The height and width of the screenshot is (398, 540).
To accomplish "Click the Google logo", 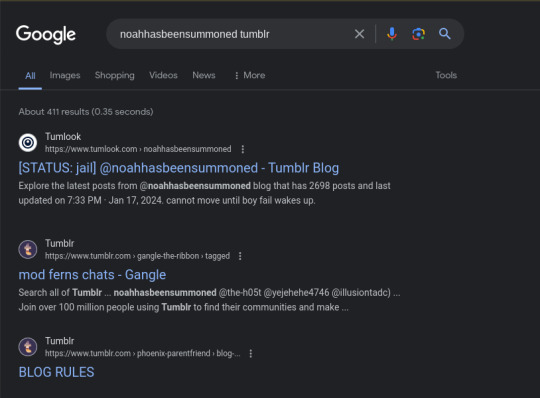I will click(46, 34).
